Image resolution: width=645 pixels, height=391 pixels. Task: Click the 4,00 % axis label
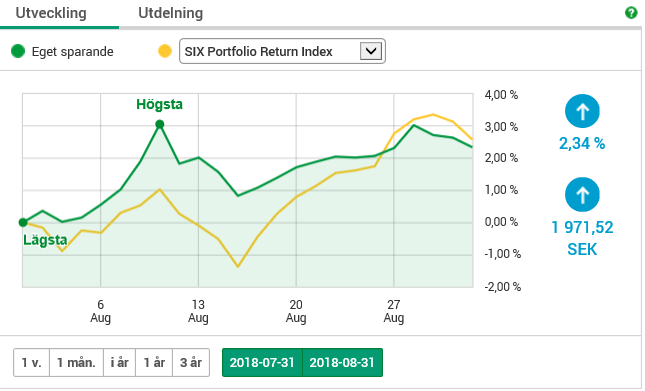501,95
